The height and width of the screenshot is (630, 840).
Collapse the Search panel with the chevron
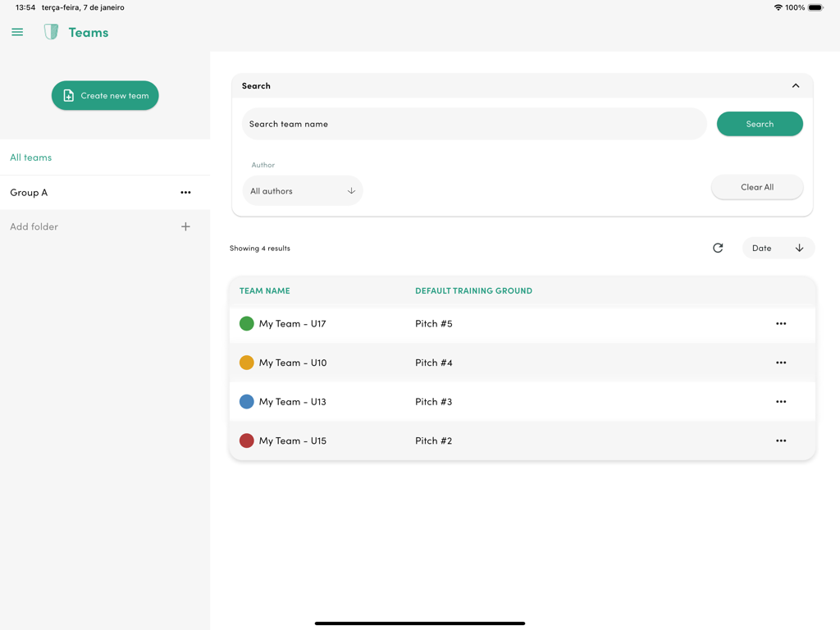pyautogui.click(x=795, y=85)
